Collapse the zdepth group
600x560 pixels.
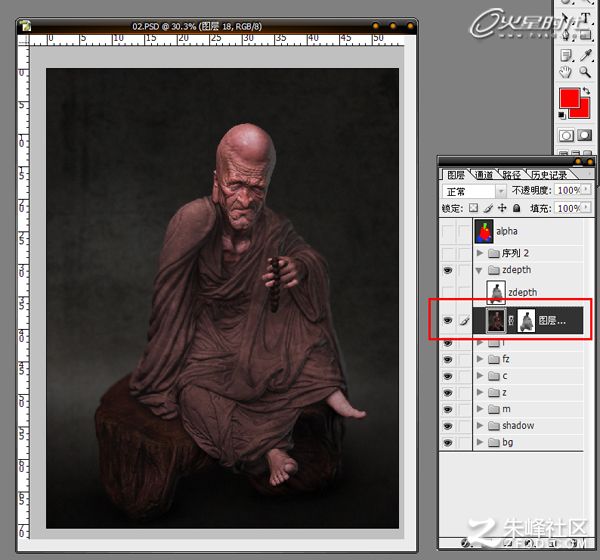click(479, 270)
